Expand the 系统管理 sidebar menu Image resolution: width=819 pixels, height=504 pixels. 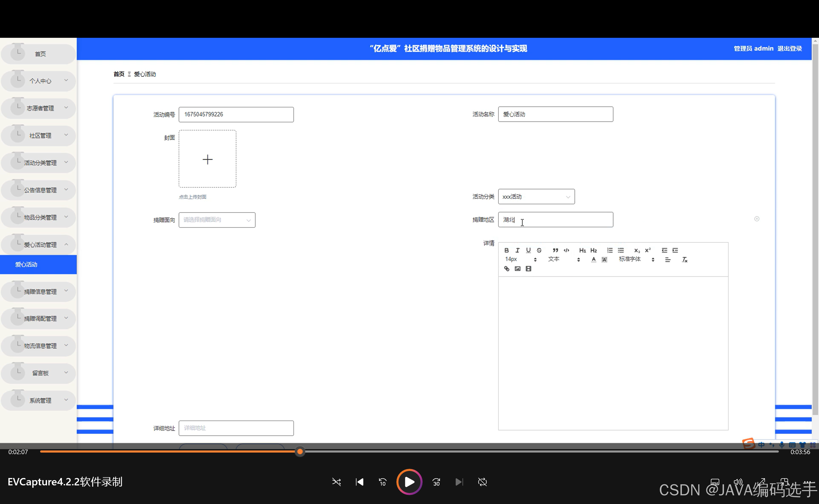[x=38, y=400]
